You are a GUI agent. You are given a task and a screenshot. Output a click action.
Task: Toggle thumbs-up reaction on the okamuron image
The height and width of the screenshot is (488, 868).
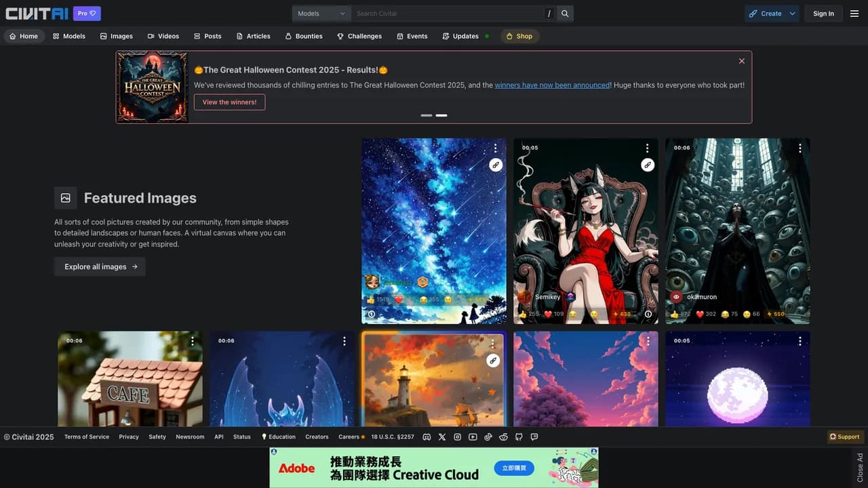coord(682,314)
